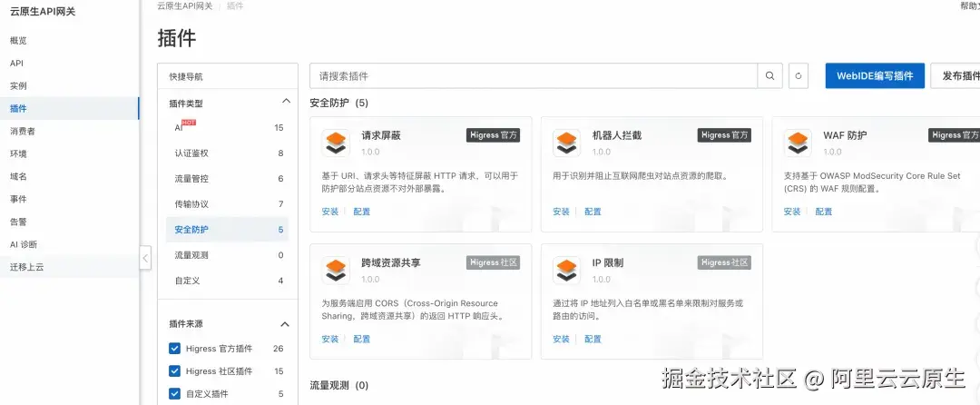Screen dimensions: 980x405
Task: Click the WebIDE编写插件 button
Action: coord(875,75)
